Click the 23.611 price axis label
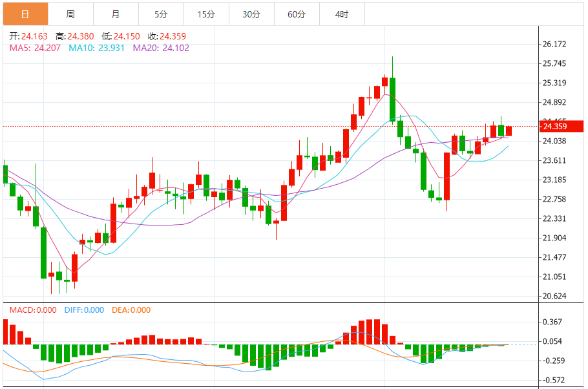588x389 pixels. 554,160
